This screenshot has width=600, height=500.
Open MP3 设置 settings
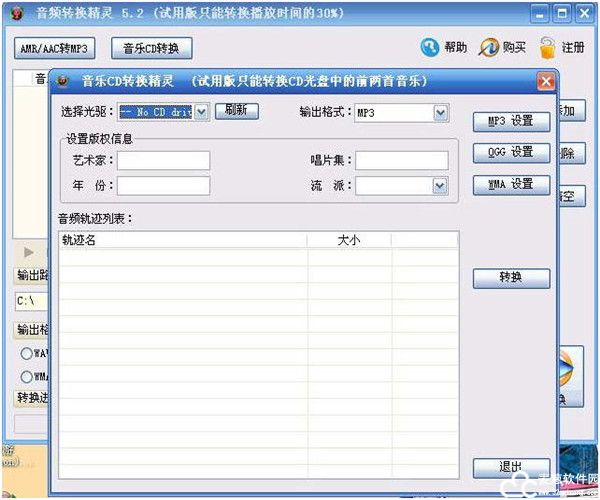coord(511,122)
